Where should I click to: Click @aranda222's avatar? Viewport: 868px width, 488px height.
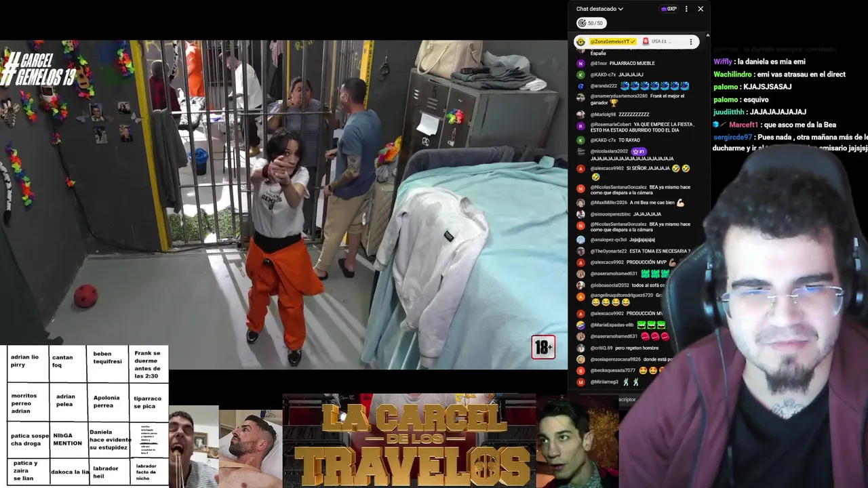pyautogui.click(x=580, y=86)
